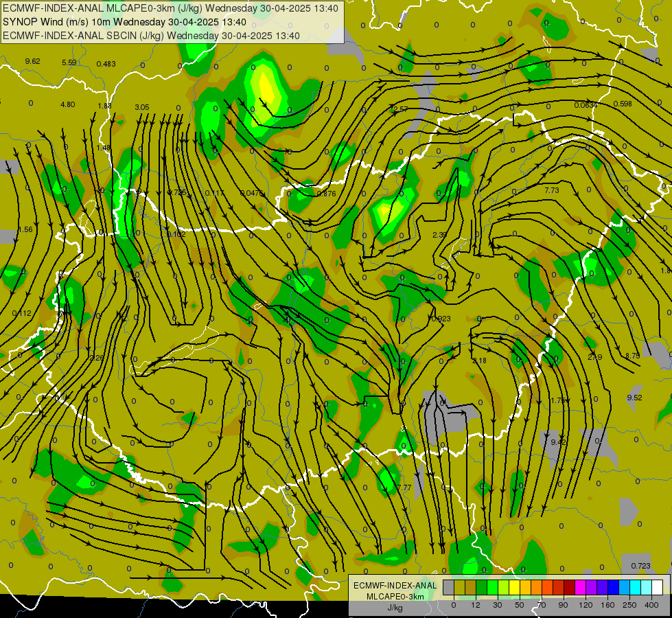The image size is (672, 618).
Task: Click the dark red legend swatch
Action: tap(569, 587)
